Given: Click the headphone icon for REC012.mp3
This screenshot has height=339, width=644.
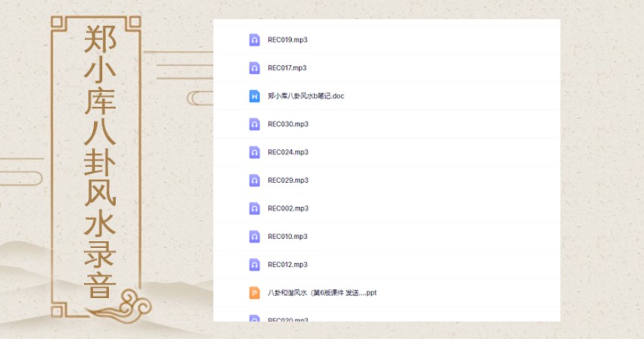Looking at the screenshot, I should tap(255, 265).
